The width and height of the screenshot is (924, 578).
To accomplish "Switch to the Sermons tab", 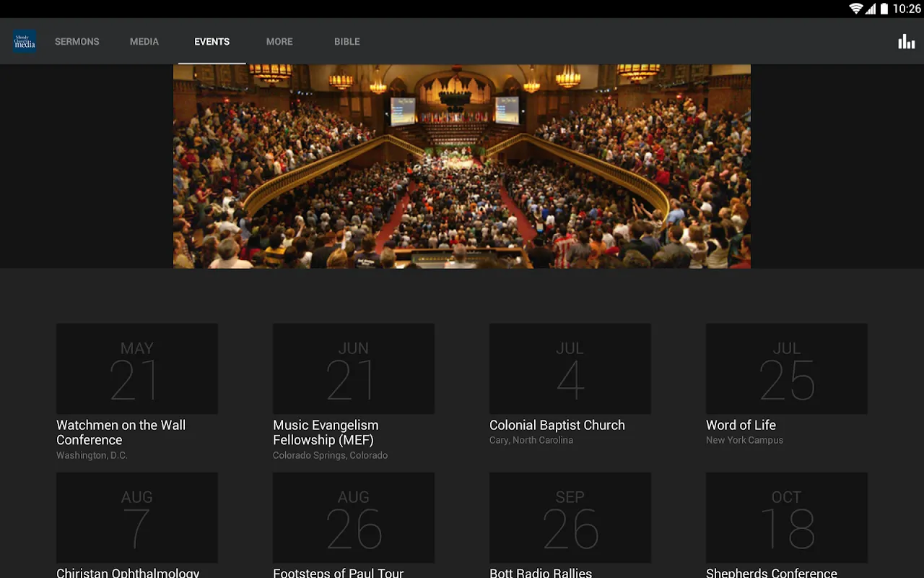I will (x=77, y=42).
